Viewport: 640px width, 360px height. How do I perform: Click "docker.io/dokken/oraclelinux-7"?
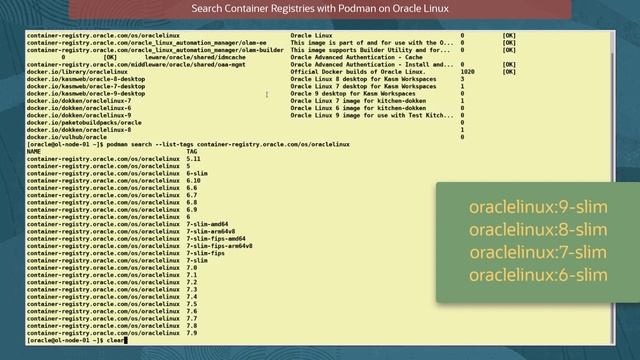(79, 101)
